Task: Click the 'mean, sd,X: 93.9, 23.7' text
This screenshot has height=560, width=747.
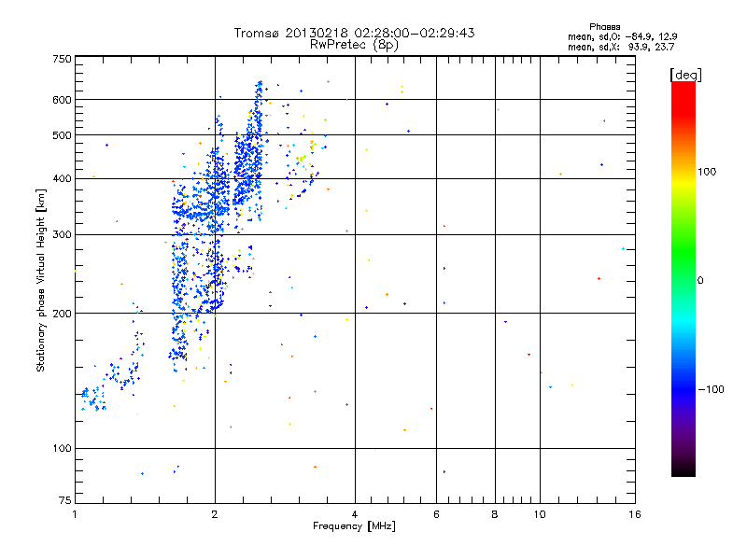Action: [621, 47]
